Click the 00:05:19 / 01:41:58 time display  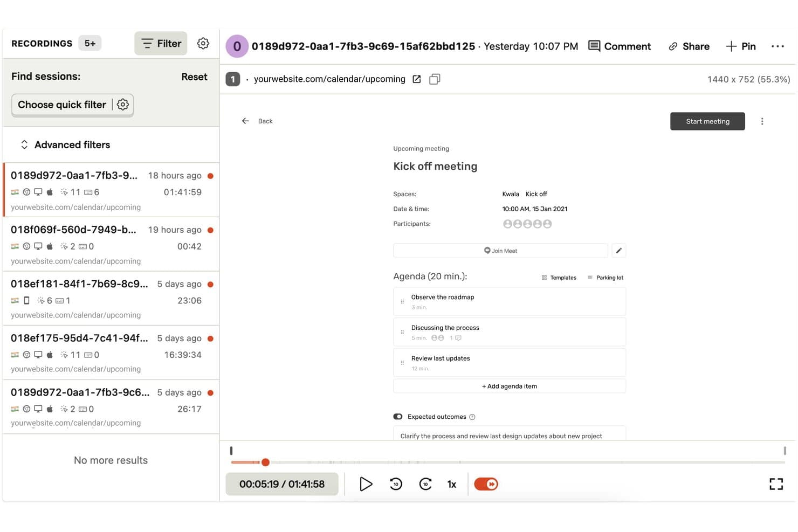[x=282, y=484]
